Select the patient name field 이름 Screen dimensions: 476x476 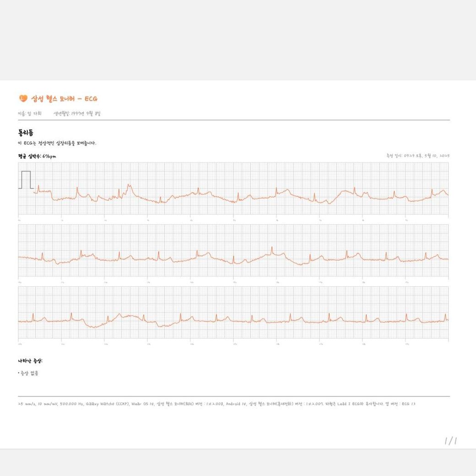[x=30, y=113]
